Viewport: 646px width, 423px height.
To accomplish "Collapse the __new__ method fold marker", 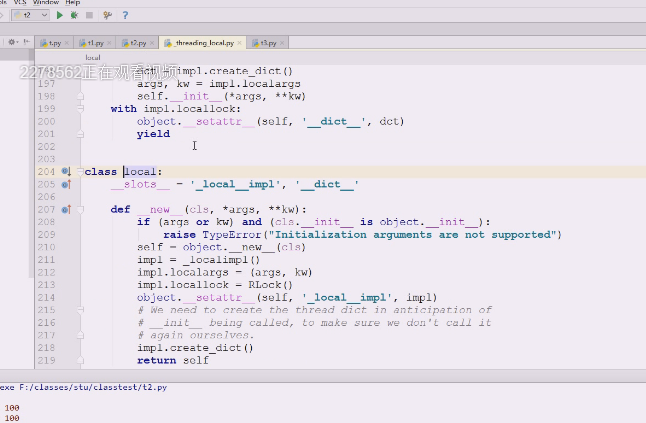I will tap(80, 209).
